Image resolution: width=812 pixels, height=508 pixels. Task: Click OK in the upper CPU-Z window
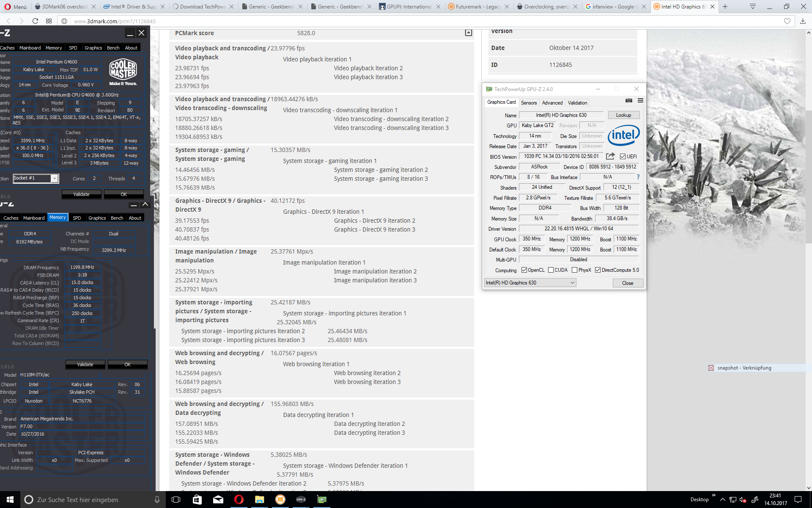coord(123,194)
